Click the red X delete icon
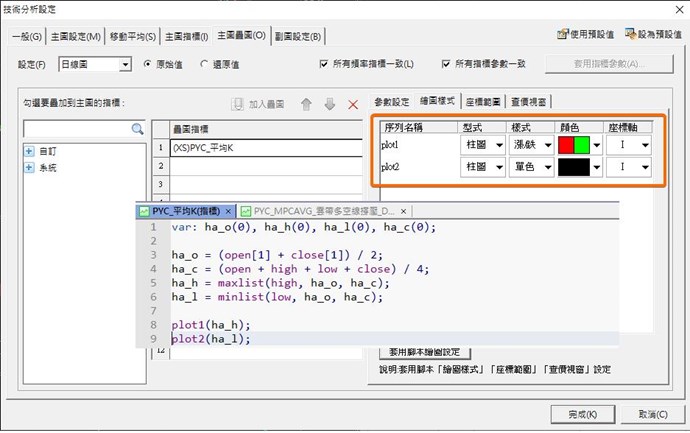The width and height of the screenshot is (690, 433). pos(353,104)
